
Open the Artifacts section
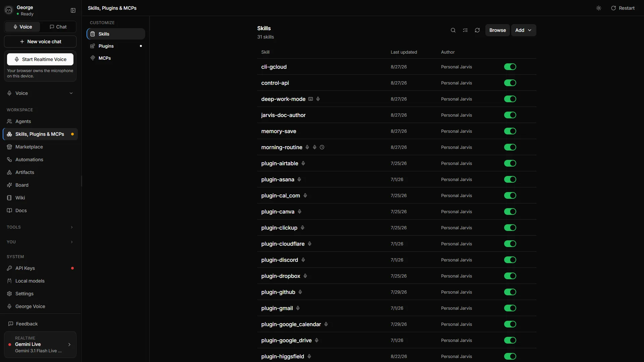(40, 172)
